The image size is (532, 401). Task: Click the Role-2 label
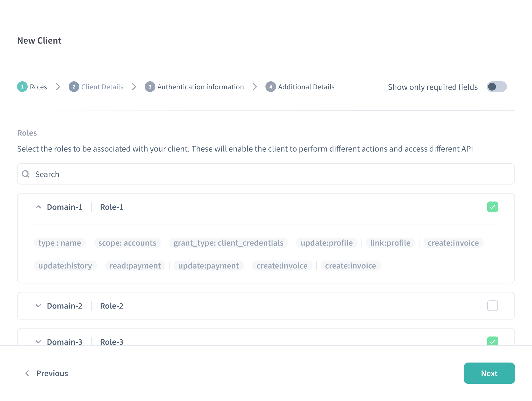(x=112, y=306)
